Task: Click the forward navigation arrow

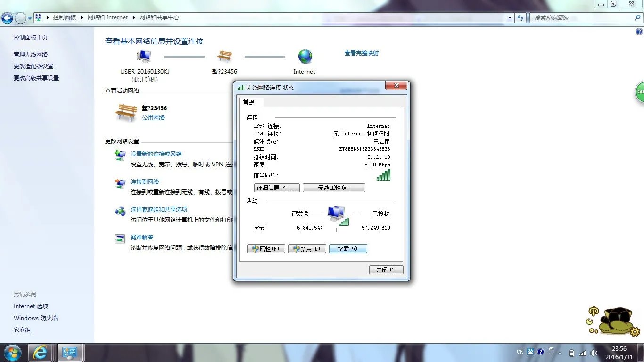Action: [20, 18]
